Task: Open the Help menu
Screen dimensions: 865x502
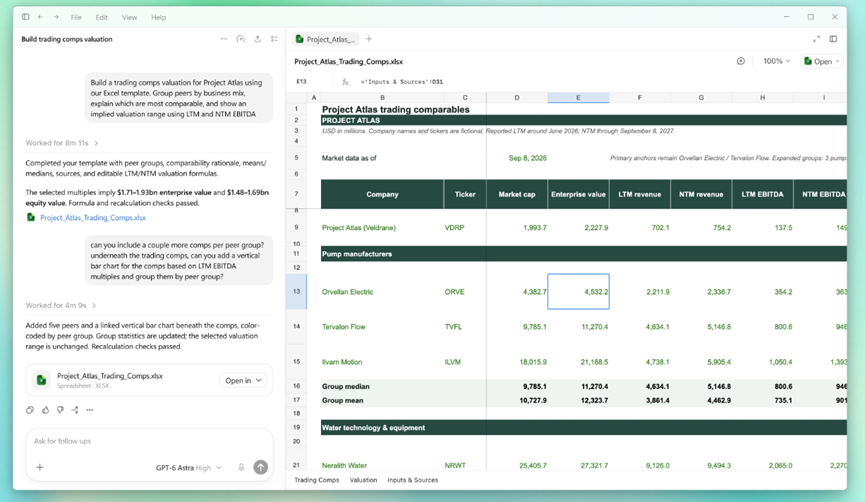Action: coord(158,17)
